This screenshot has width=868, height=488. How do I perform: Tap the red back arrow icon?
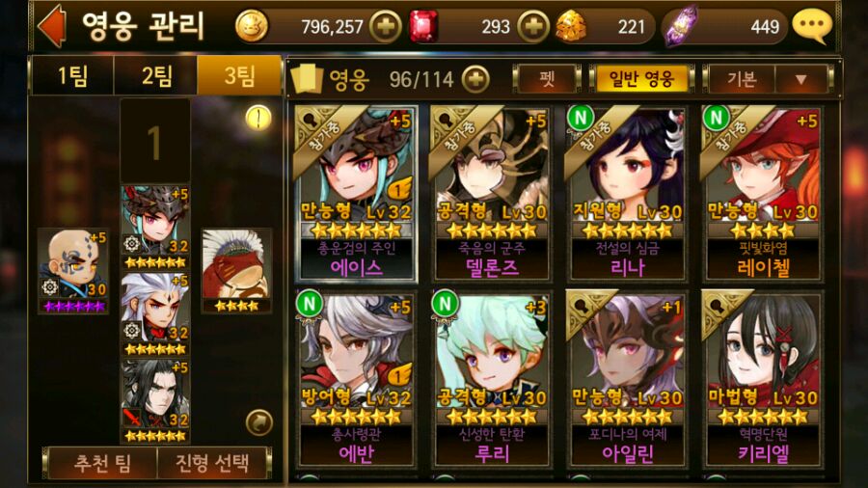(x=52, y=25)
